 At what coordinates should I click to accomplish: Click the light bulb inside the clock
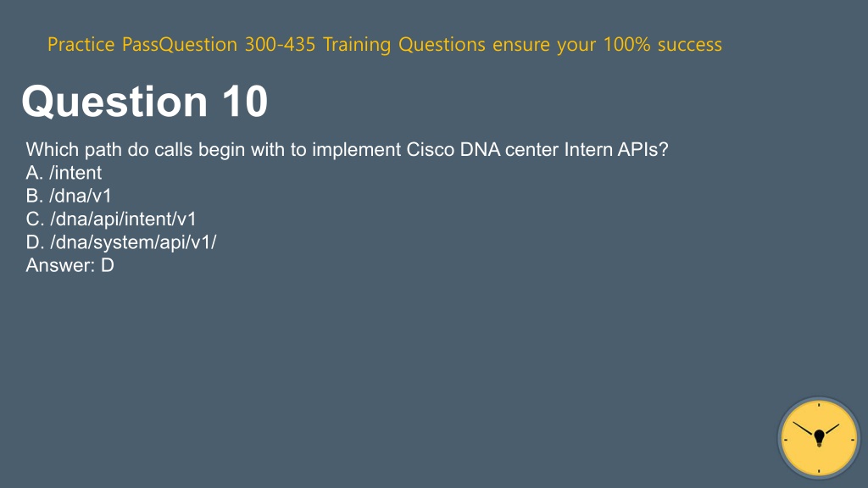pyautogui.click(x=820, y=438)
